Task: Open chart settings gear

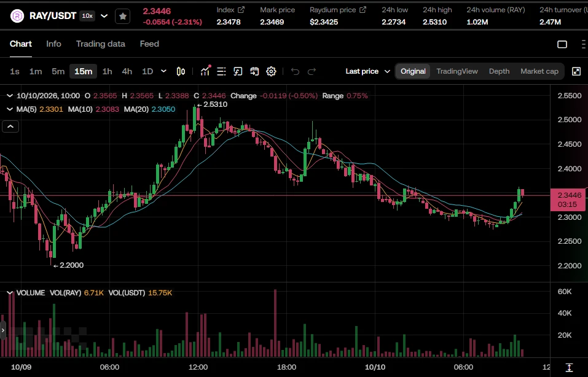Action: tap(271, 71)
